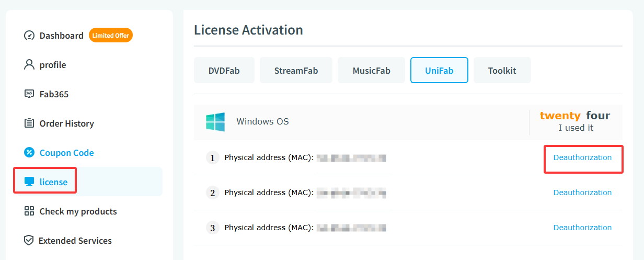Deauthorize device 1

click(x=582, y=157)
